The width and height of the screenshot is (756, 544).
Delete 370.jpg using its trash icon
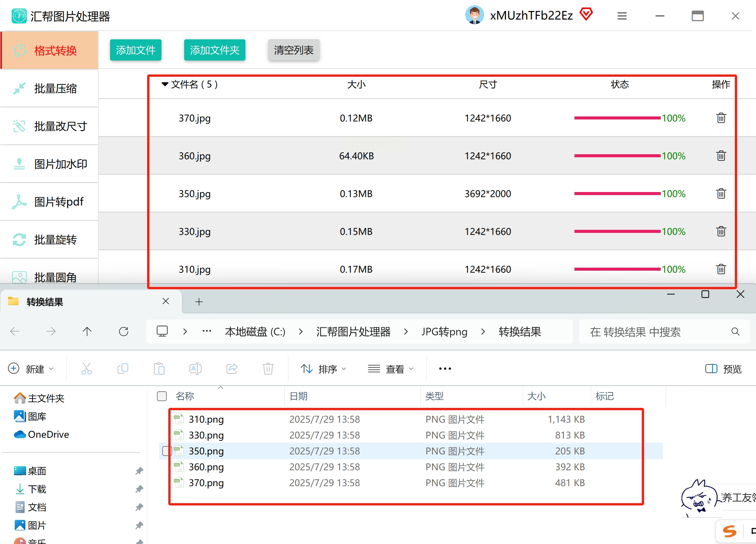(x=721, y=118)
